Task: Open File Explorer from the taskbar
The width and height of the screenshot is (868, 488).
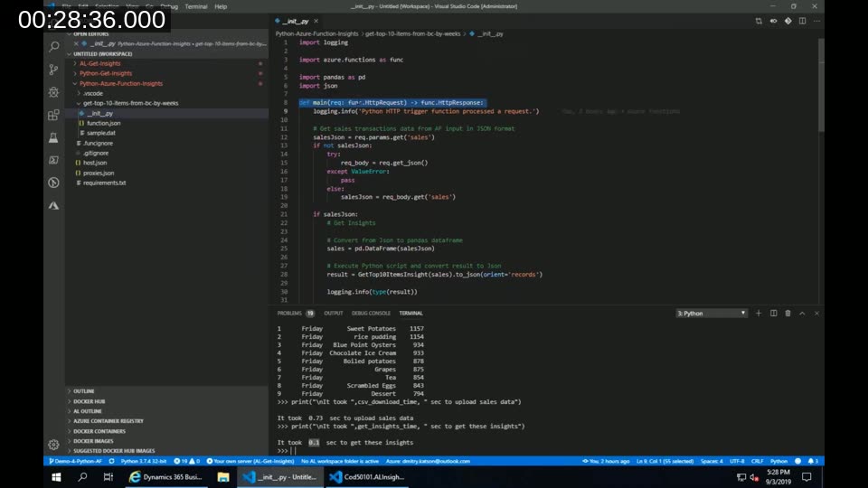Action: [x=223, y=477]
